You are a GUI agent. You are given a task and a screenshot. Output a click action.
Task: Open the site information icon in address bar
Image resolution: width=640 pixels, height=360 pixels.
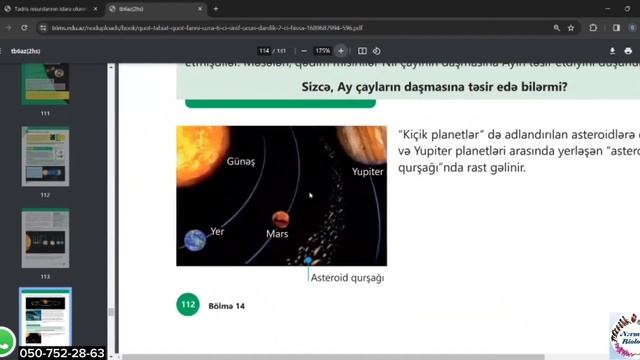tap(43, 28)
